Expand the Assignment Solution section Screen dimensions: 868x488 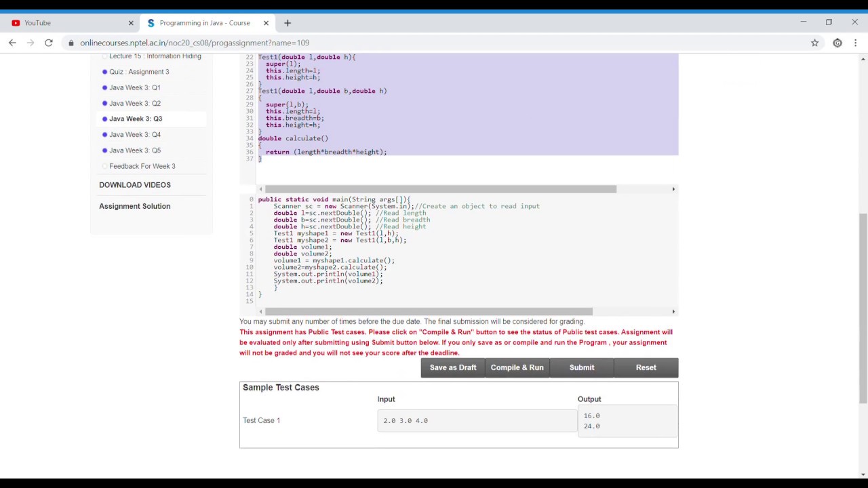pyautogui.click(x=135, y=206)
